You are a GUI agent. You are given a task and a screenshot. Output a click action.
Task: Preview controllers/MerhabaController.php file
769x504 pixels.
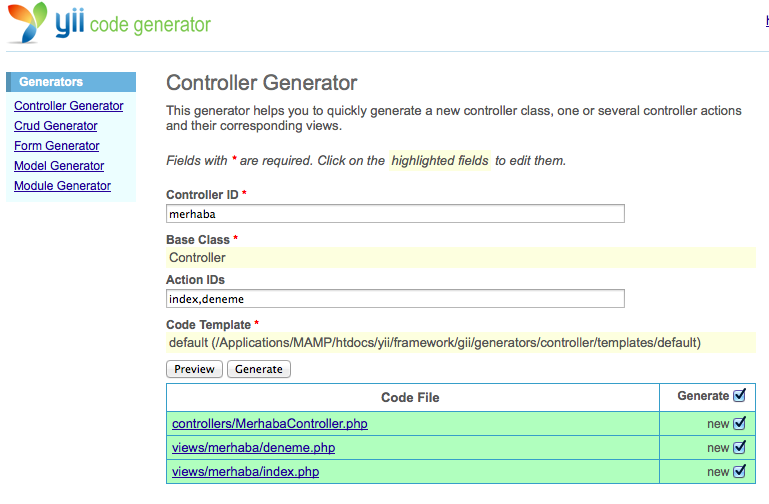point(270,424)
